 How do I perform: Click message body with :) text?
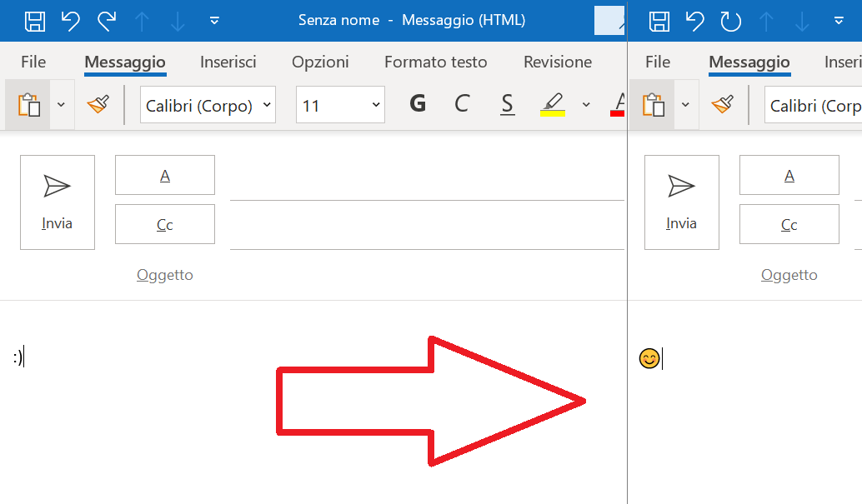[x=18, y=357]
